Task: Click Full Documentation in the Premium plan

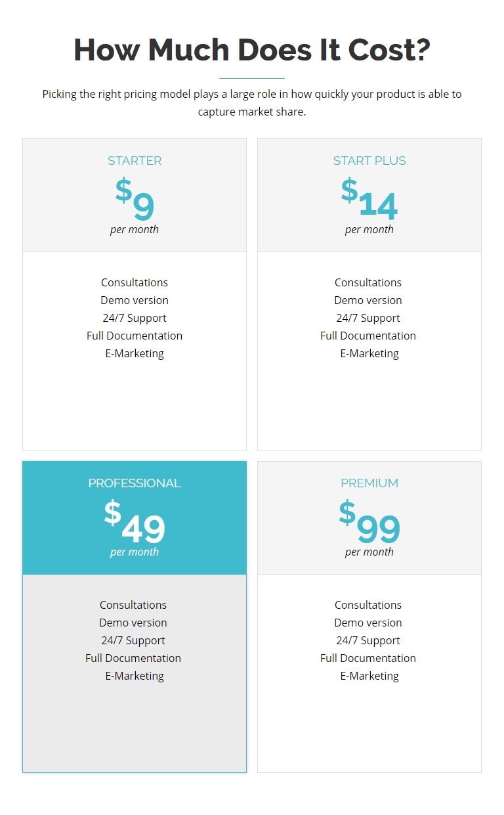Action: [368, 658]
